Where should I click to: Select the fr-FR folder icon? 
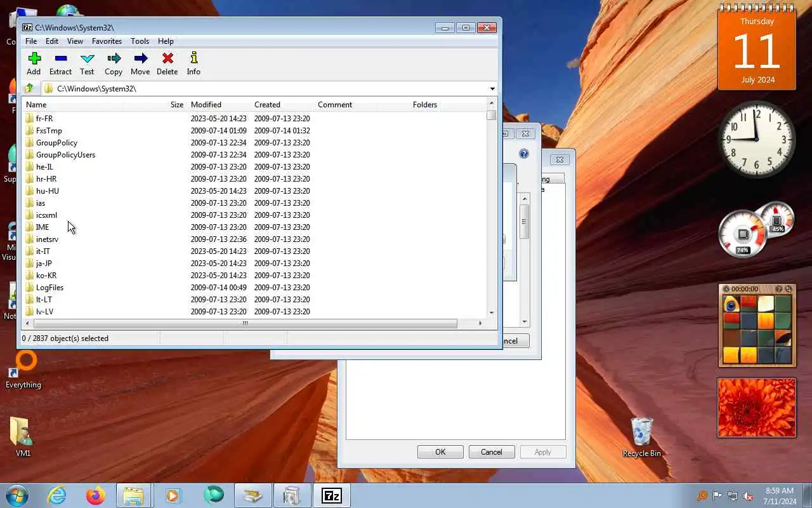click(x=29, y=118)
